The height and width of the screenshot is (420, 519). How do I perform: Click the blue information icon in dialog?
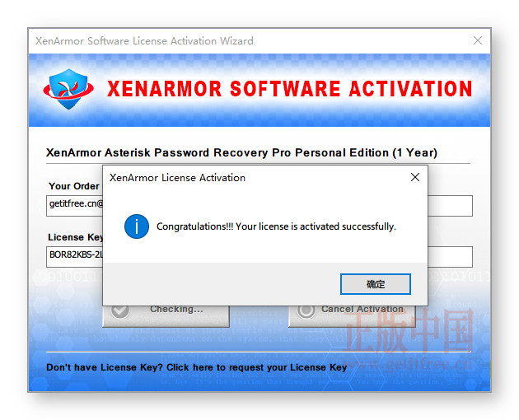pos(137,226)
